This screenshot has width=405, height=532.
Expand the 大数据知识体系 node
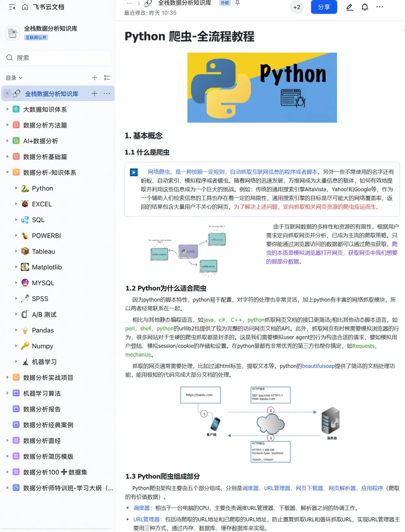(7, 109)
